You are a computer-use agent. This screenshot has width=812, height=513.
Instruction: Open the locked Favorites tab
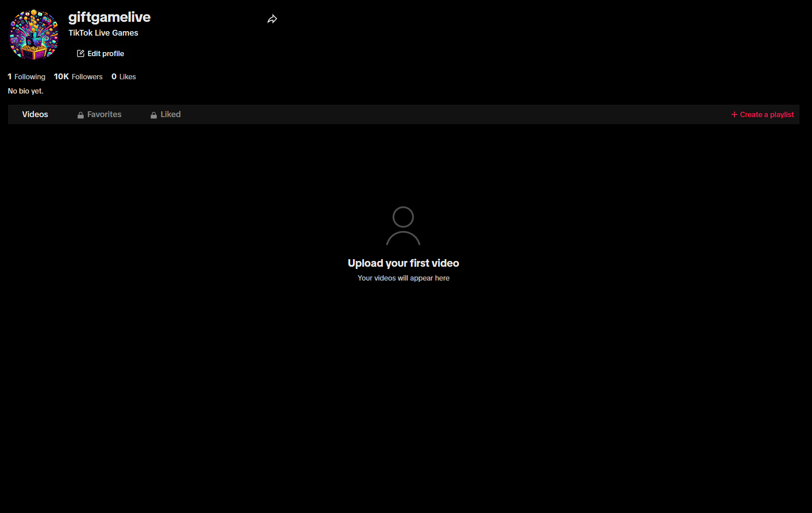point(99,114)
